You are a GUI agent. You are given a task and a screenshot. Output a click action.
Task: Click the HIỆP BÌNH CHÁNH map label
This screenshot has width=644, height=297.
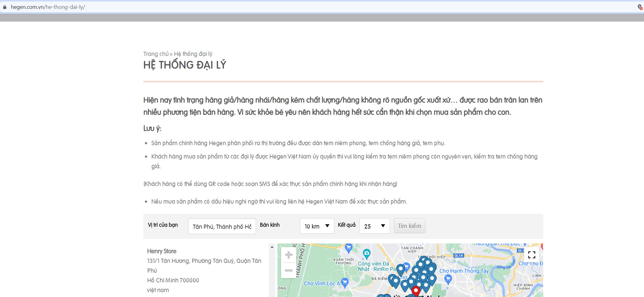523,287
